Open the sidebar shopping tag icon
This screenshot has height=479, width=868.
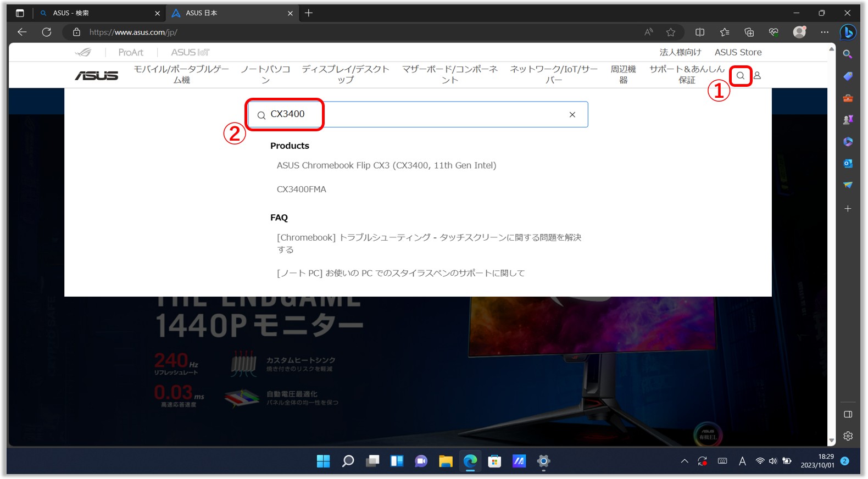[848, 76]
